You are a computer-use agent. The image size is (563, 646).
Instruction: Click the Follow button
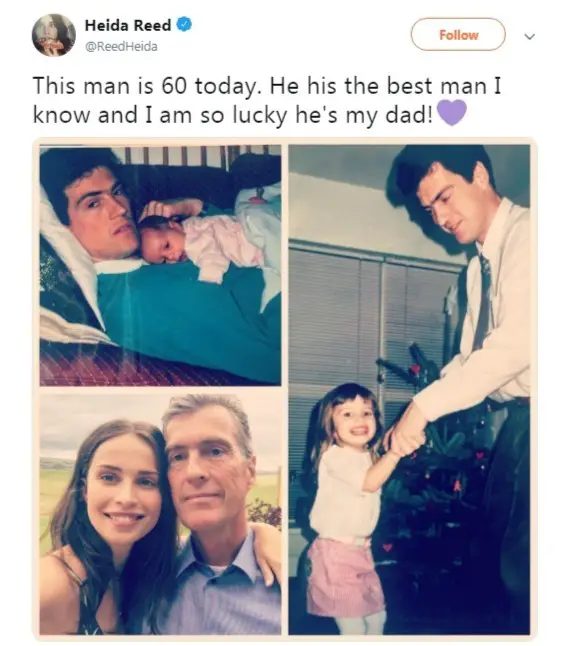[458, 35]
